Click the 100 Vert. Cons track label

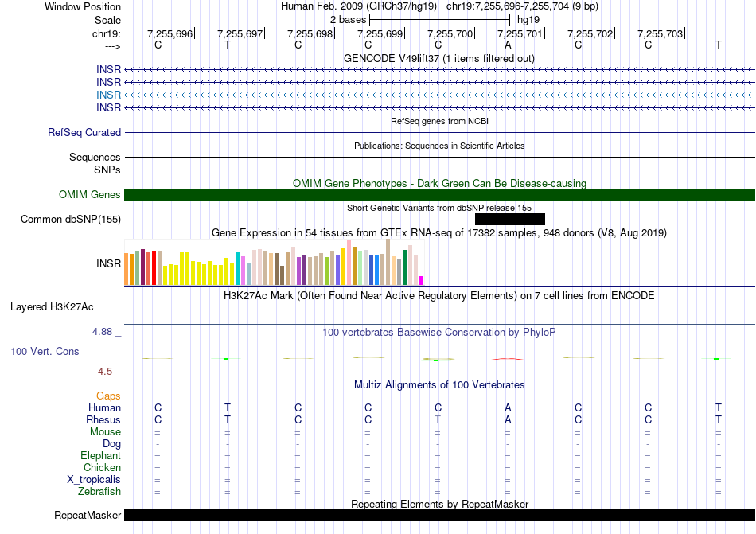(x=45, y=351)
